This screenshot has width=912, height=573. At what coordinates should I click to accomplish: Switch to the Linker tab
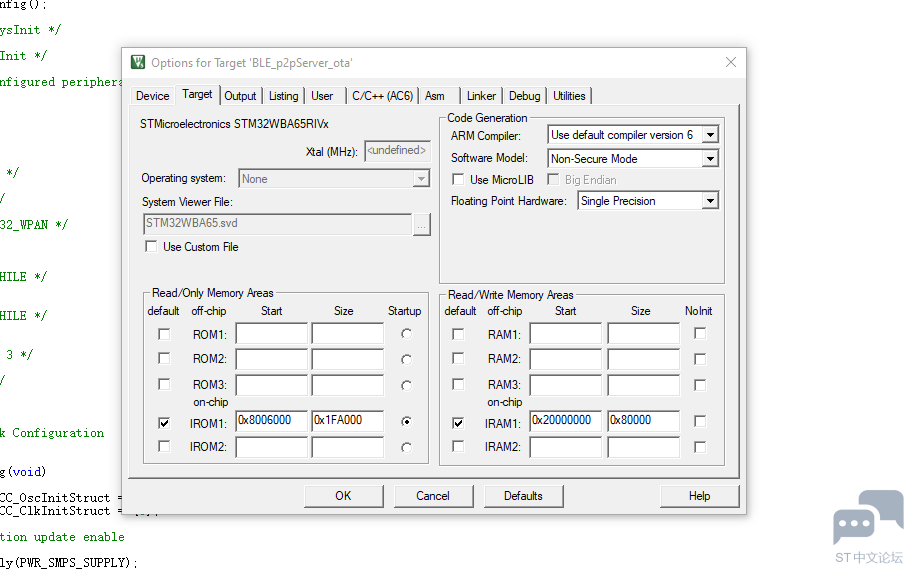point(481,96)
